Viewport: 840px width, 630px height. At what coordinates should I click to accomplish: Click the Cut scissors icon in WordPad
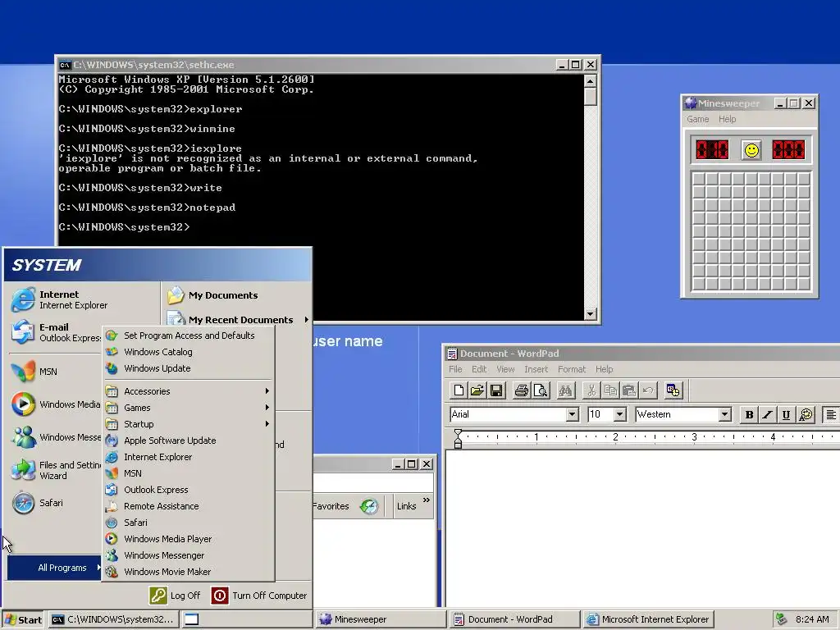click(591, 390)
